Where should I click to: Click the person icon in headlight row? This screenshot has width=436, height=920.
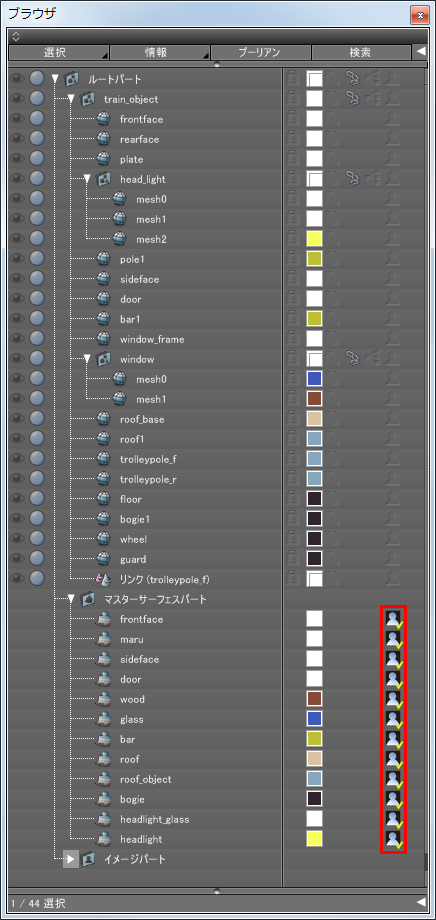pyautogui.click(x=393, y=839)
